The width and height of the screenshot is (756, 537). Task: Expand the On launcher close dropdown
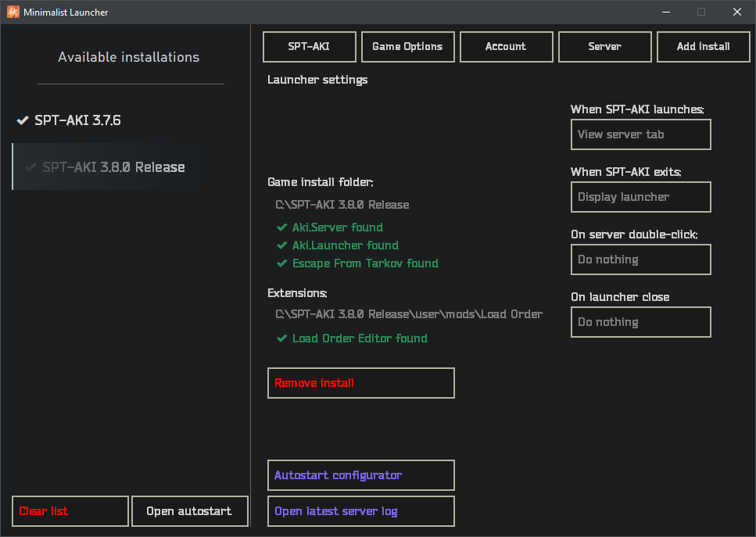tap(641, 322)
